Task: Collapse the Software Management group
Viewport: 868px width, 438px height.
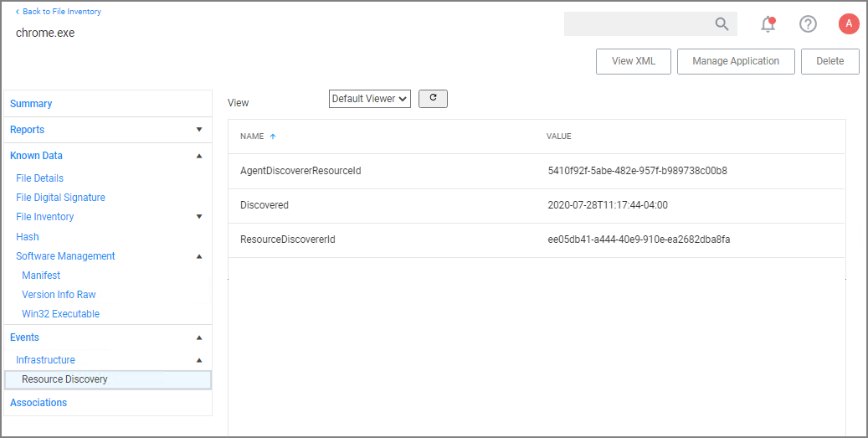Action: [199, 256]
